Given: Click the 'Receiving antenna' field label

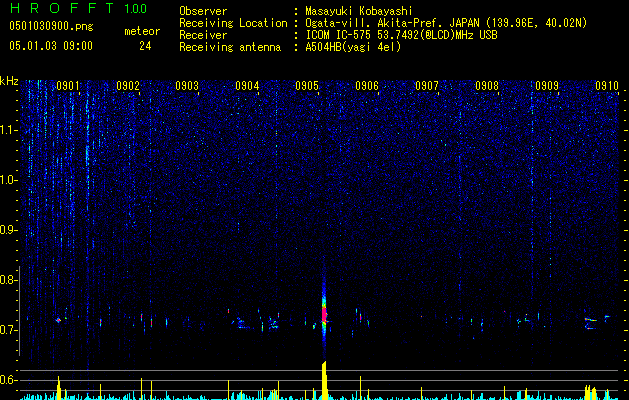Looking at the screenshot, I should 230,47.
